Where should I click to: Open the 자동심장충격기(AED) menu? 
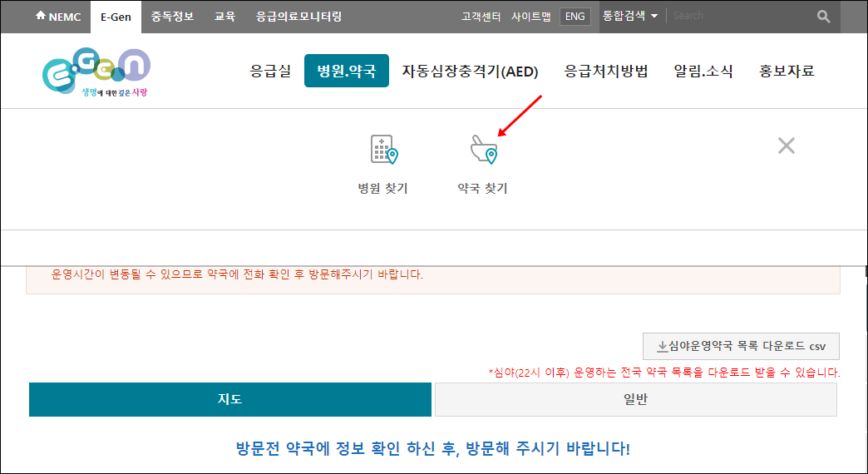(470, 72)
